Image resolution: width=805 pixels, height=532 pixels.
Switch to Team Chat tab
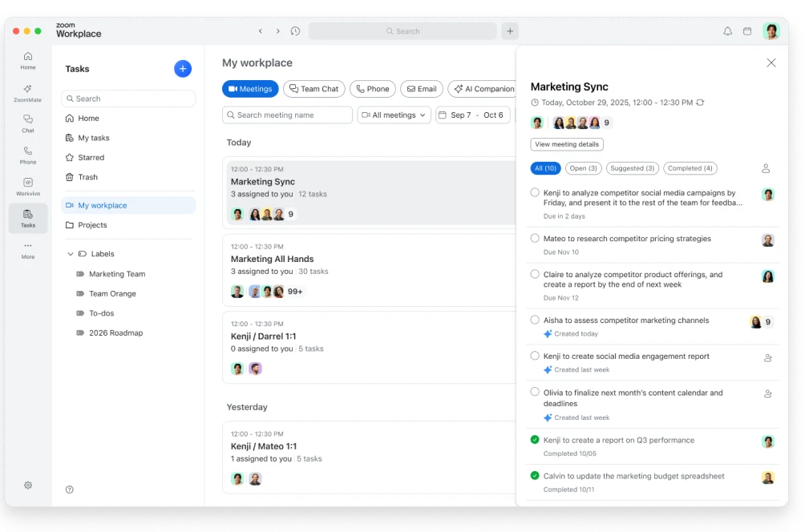pyautogui.click(x=314, y=89)
